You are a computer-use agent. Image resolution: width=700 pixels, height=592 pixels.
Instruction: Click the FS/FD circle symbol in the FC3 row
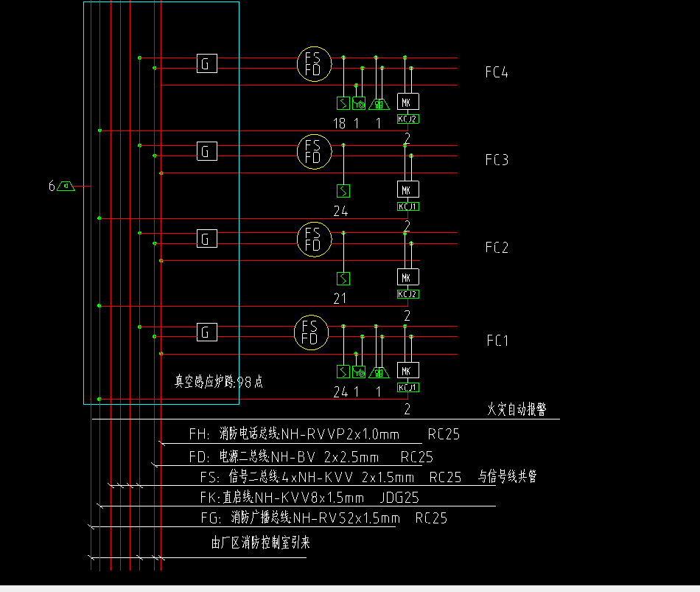[x=315, y=151]
